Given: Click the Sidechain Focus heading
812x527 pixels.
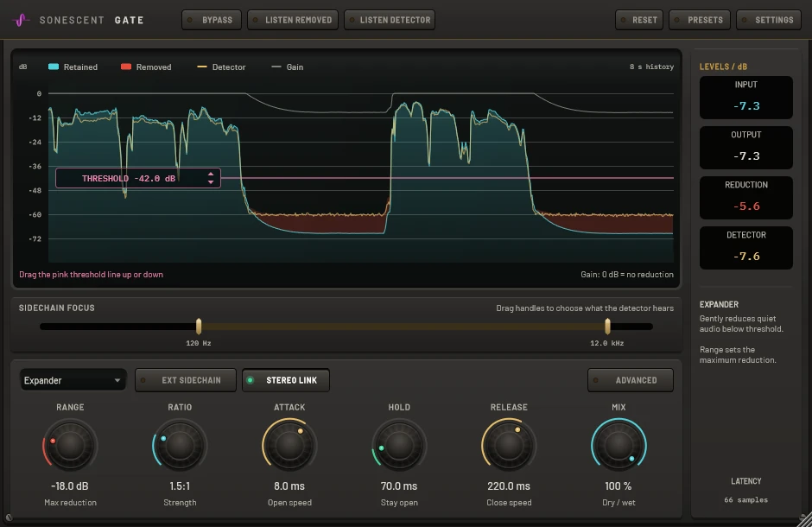Looking at the screenshot, I should [x=57, y=308].
